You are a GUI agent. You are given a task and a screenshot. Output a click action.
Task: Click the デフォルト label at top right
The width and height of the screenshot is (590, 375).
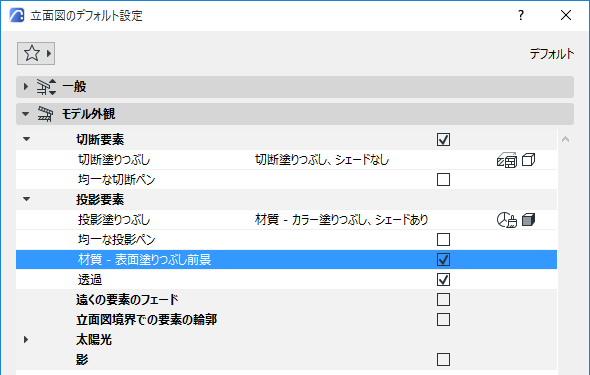[x=552, y=54]
